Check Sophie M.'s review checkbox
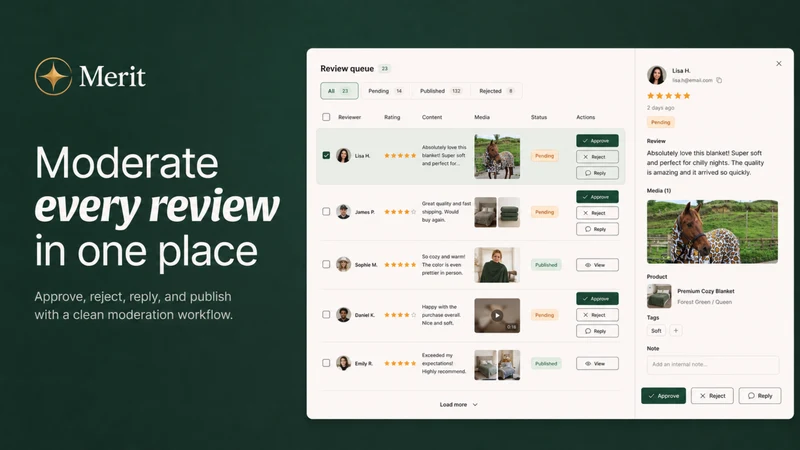Viewport: 800px width, 450px height. (326, 264)
